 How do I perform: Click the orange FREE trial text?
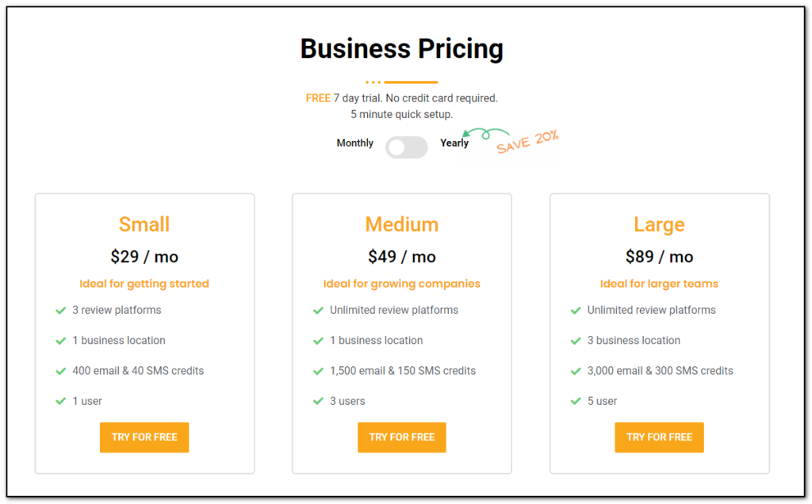click(318, 98)
